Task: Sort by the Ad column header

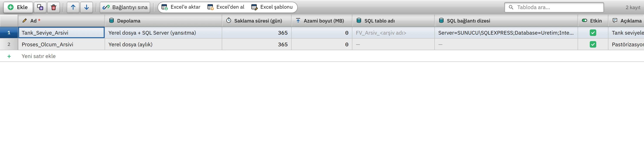Action: coord(61,21)
